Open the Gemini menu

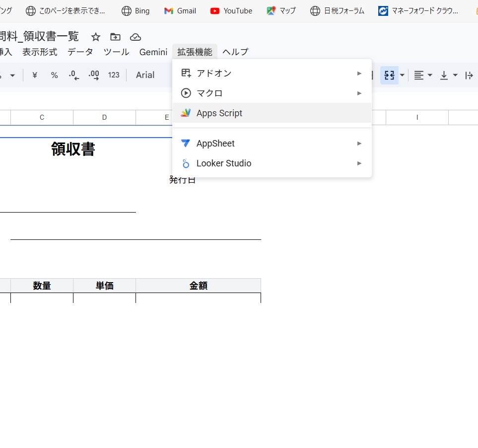[153, 52]
